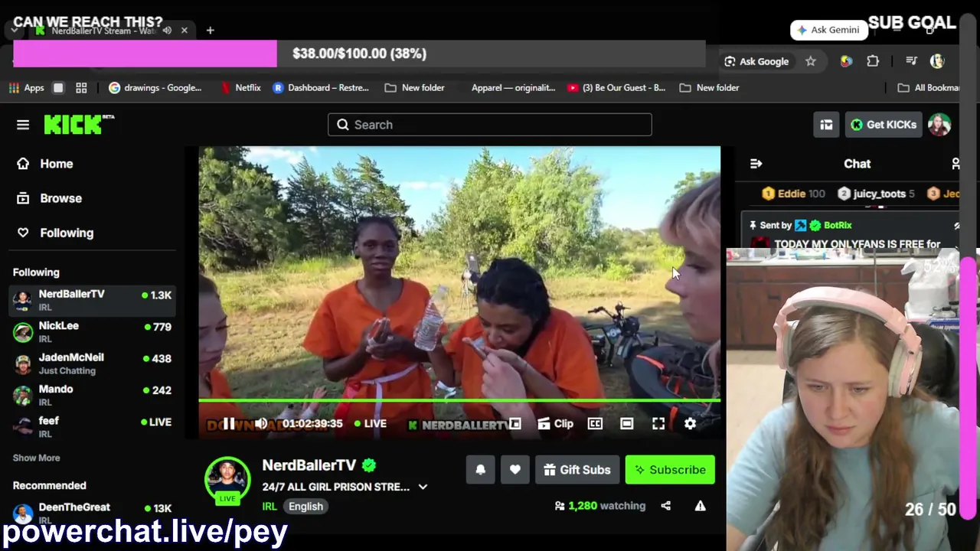Viewport: 980px width, 551px height.
Task: Click the Ask Google lens button
Action: point(756,61)
